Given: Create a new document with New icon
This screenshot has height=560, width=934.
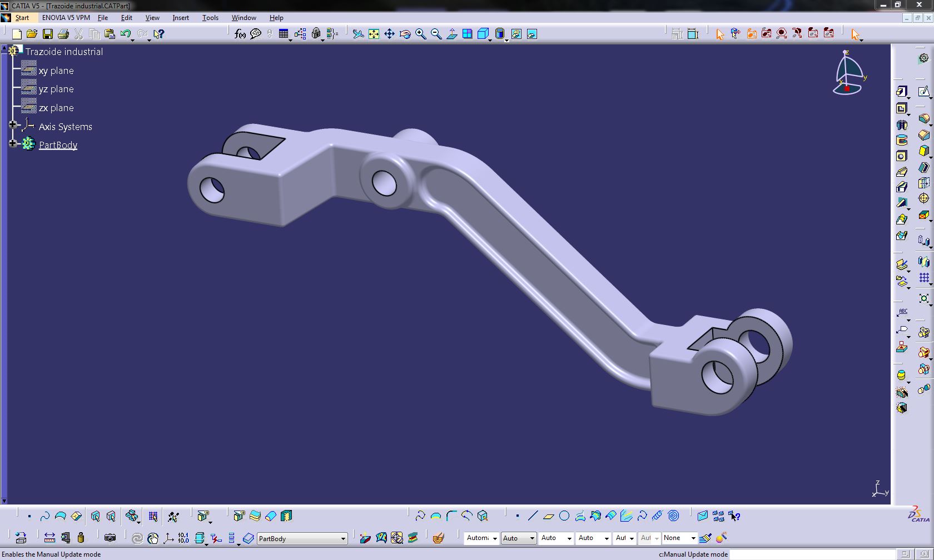Looking at the screenshot, I should (x=17, y=34).
